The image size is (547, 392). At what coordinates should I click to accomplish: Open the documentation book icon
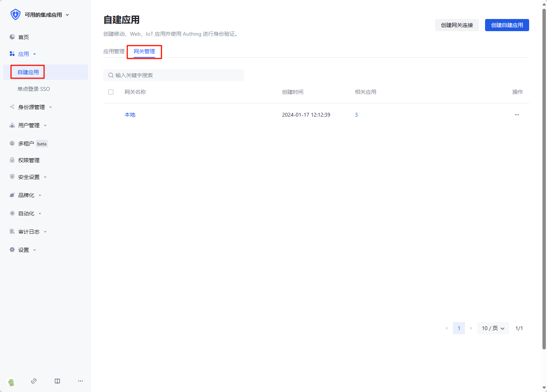point(57,381)
